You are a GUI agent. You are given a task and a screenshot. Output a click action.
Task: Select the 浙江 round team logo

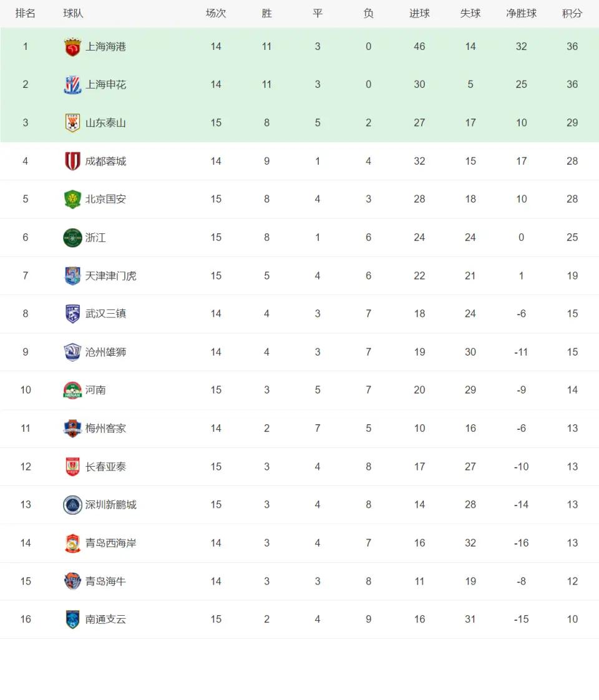(x=72, y=238)
